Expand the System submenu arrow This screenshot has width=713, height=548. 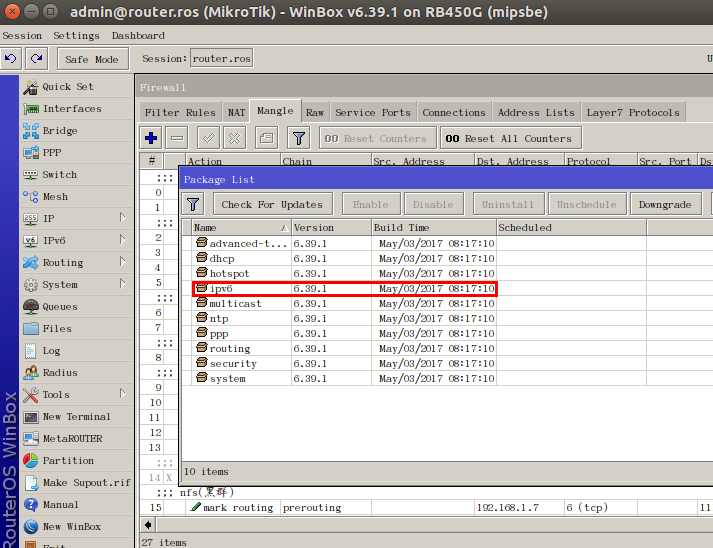tap(122, 284)
